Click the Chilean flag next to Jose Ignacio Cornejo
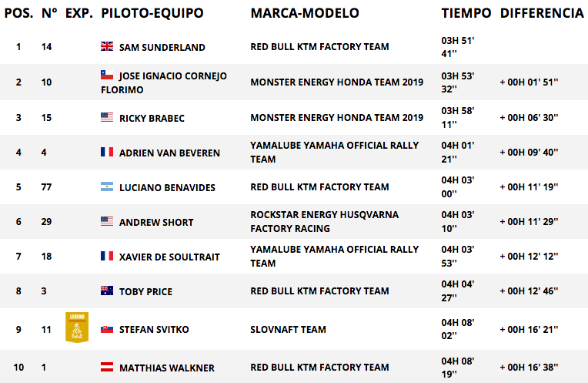 [x=107, y=75]
